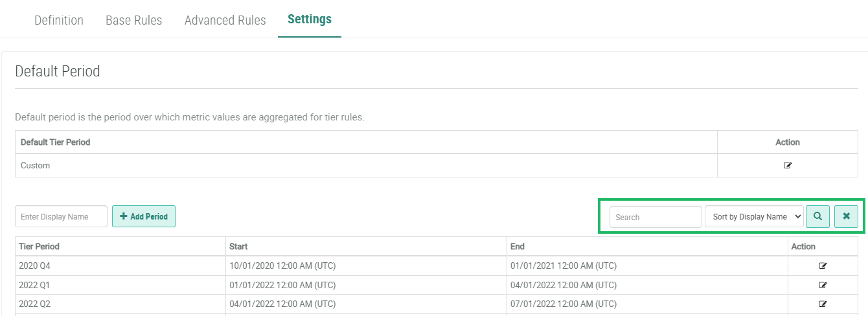868x316 pixels.
Task: Click the Tier Period column header
Action: (x=40, y=246)
